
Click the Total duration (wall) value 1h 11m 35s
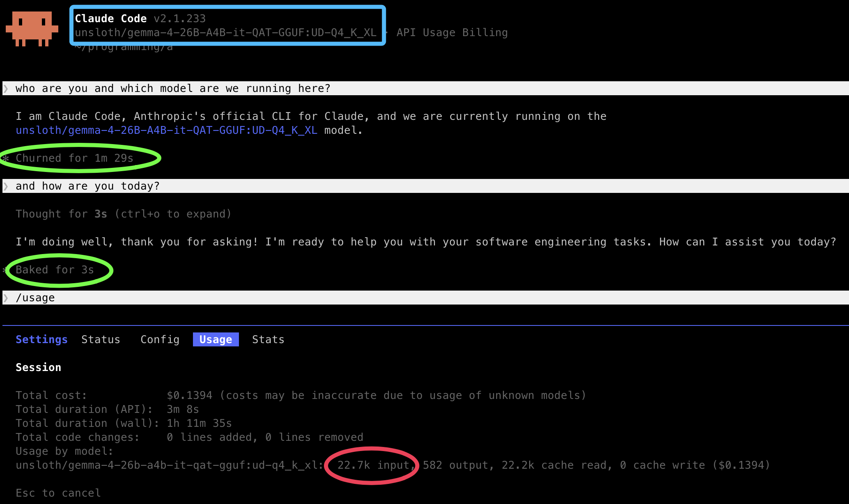point(199,423)
